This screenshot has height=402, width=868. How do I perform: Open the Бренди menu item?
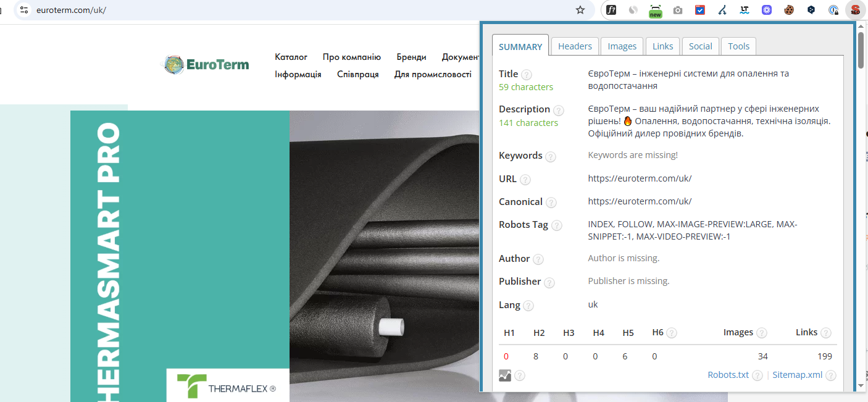coord(411,57)
